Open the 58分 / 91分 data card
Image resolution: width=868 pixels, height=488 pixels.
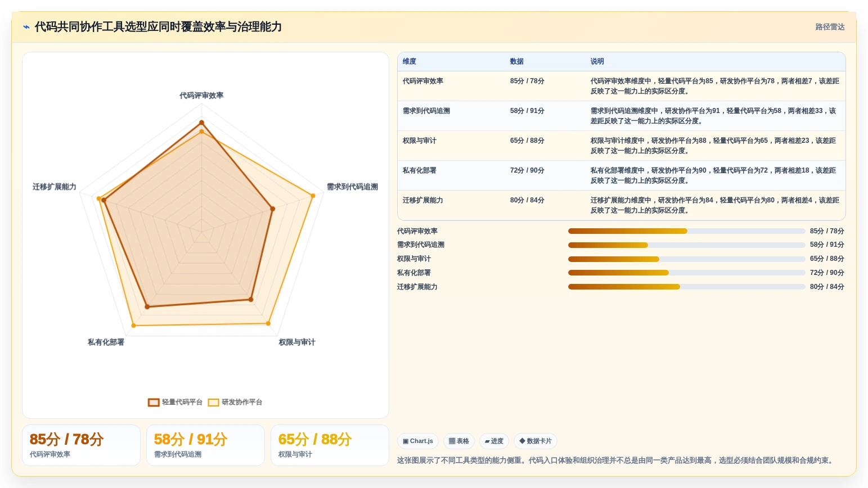pos(205,445)
